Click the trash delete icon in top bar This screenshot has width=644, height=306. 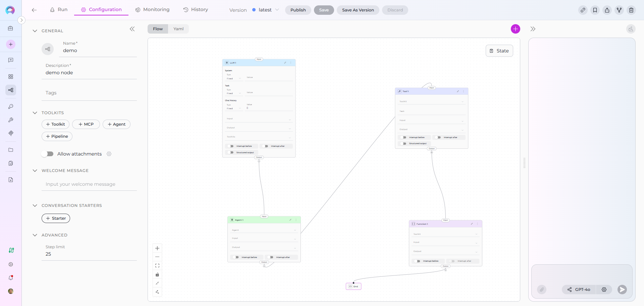[x=631, y=10]
